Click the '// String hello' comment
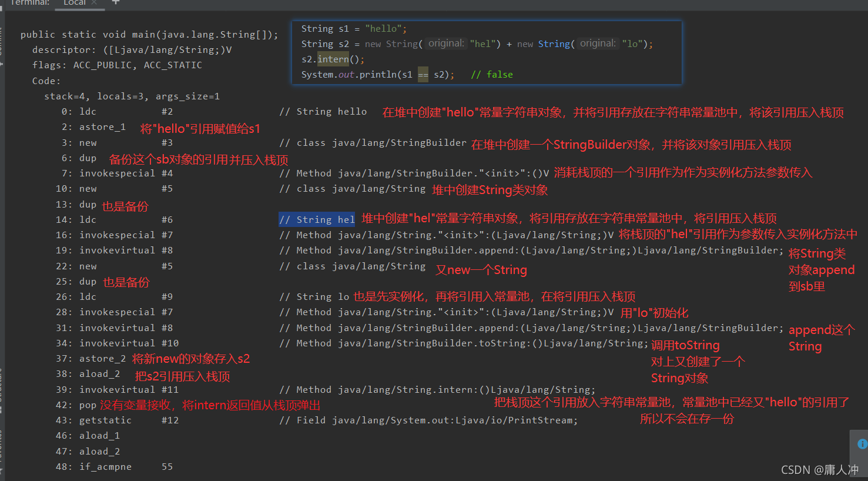Image resolution: width=868 pixels, height=481 pixels. (323, 112)
